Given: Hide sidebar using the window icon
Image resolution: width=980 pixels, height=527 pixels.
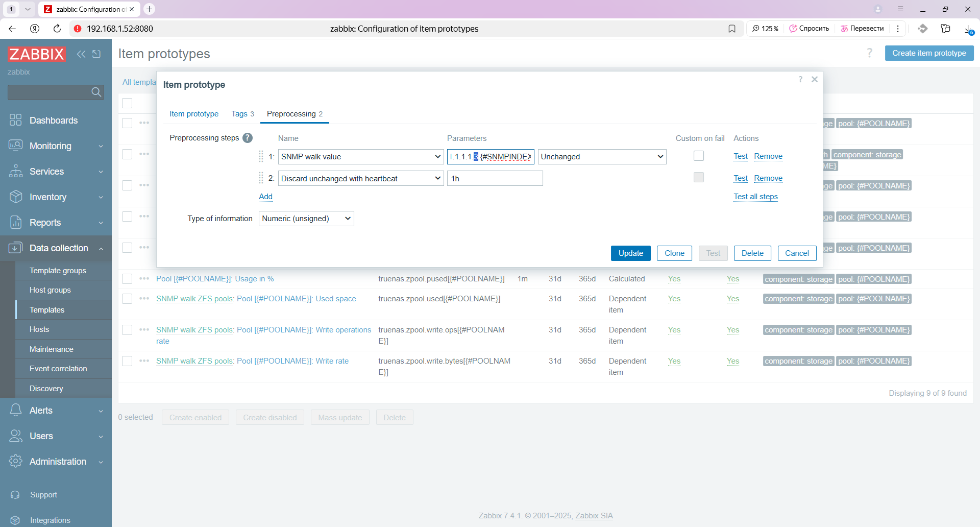Looking at the screenshot, I should tap(96, 54).
